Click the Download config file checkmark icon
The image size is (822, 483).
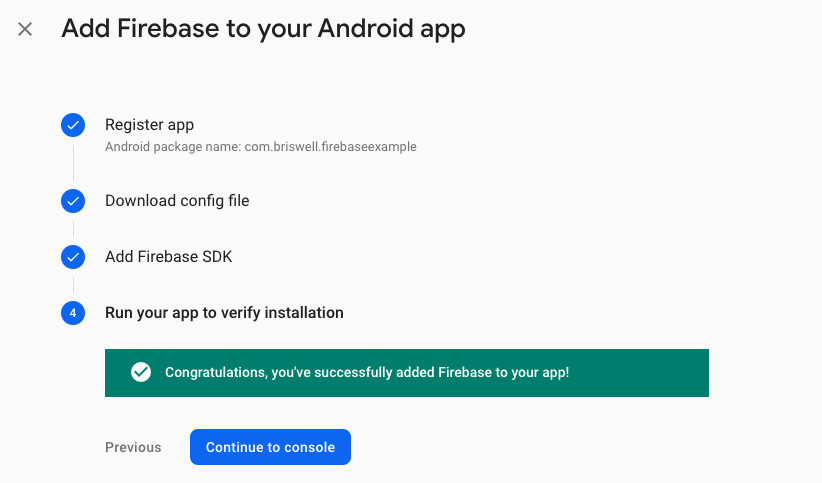point(73,201)
